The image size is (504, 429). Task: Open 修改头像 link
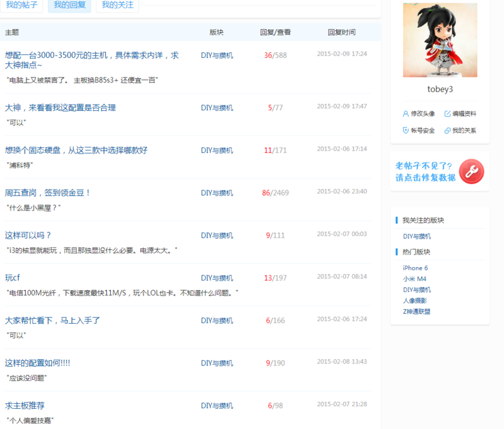click(x=423, y=114)
